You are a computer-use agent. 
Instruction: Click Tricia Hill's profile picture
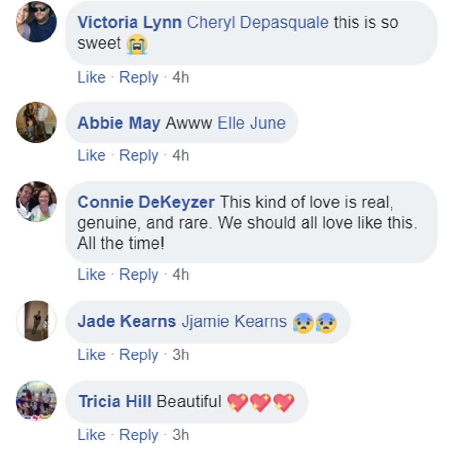36,401
